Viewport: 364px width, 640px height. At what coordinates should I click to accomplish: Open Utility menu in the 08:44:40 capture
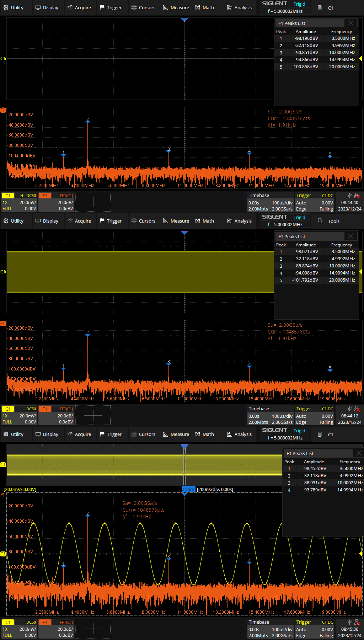14,7
